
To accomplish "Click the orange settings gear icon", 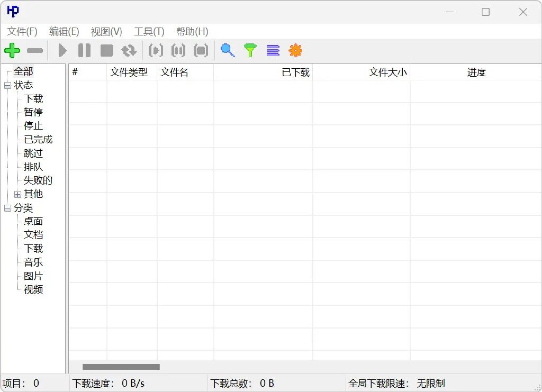I will pos(295,50).
